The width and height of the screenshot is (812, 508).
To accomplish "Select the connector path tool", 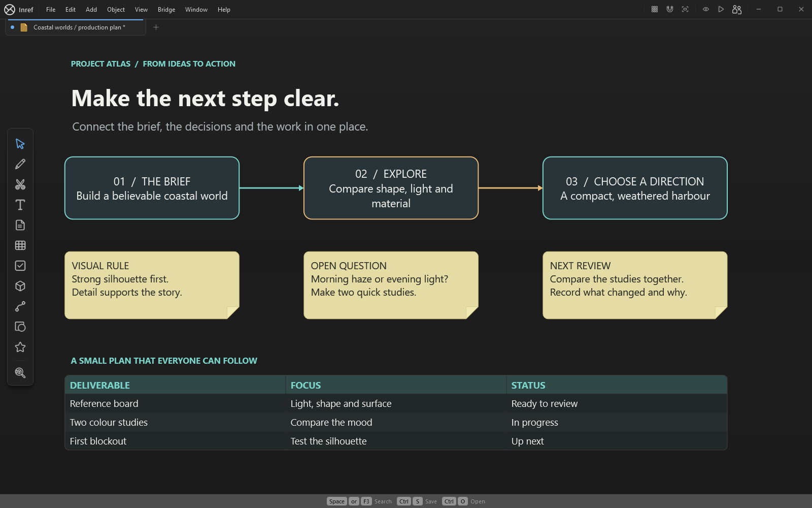I will tap(20, 306).
